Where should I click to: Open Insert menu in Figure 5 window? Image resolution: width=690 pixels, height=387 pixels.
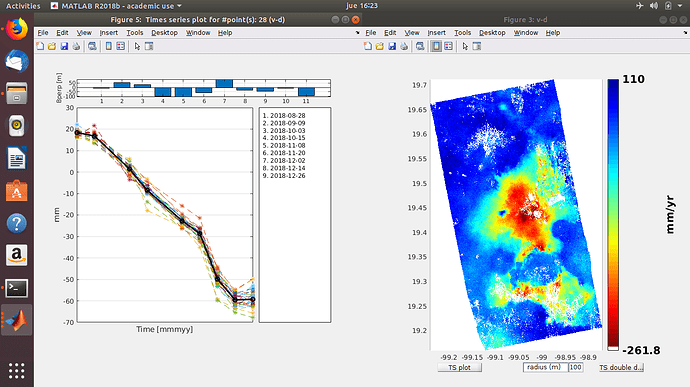[x=109, y=33]
